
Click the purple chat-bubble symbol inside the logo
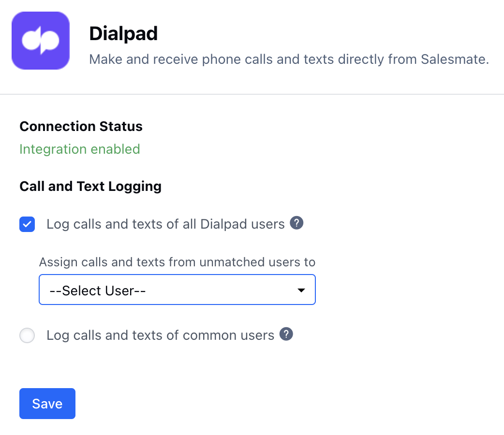pyautogui.click(x=40, y=40)
